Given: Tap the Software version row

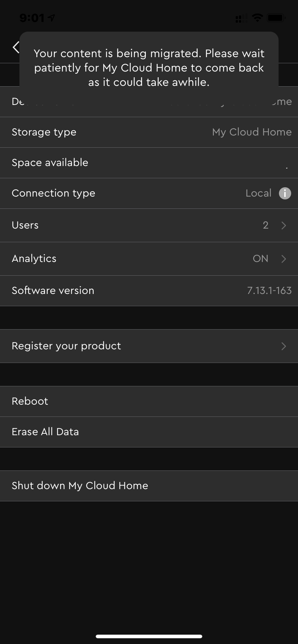Looking at the screenshot, I should pos(149,291).
